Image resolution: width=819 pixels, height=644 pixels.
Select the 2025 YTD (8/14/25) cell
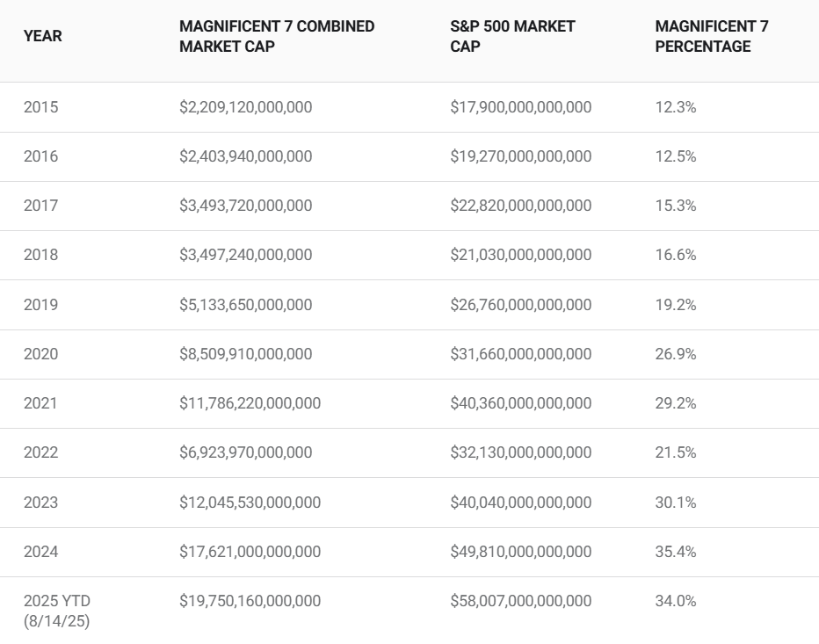(x=57, y=611)
